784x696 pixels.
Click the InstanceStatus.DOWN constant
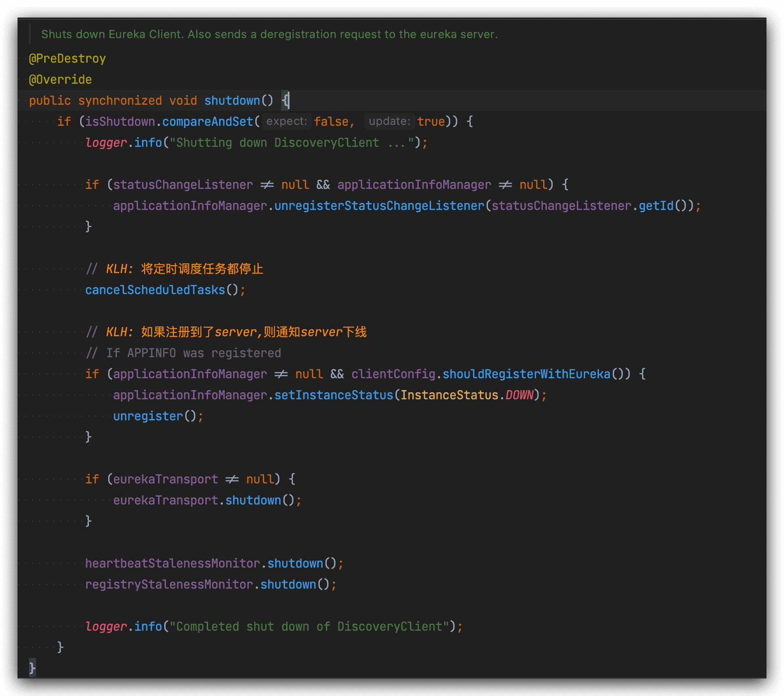[467, 395]
